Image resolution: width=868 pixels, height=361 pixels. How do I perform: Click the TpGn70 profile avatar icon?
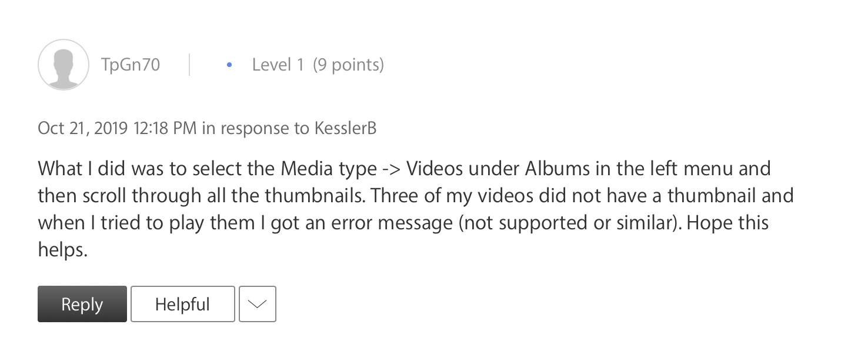64,65
